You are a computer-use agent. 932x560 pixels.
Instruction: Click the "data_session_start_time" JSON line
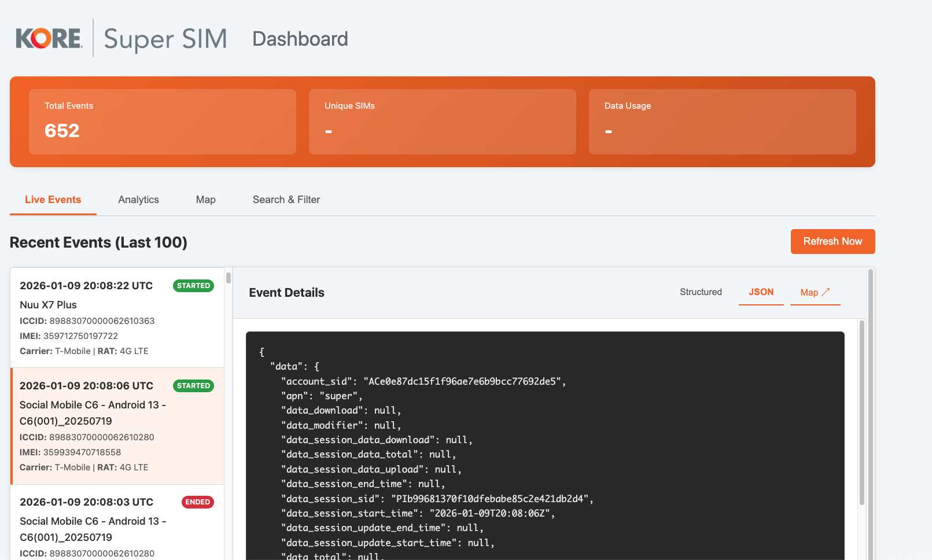[418, 513]
